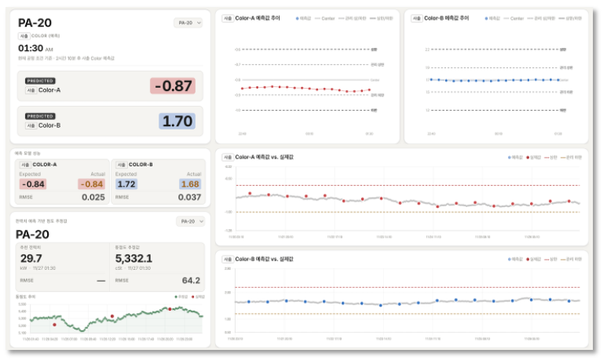Screen dimensions: 607x364
Task: Click the COLOR-A RMSE value 0.025
Action: click(x=93, y=197)
